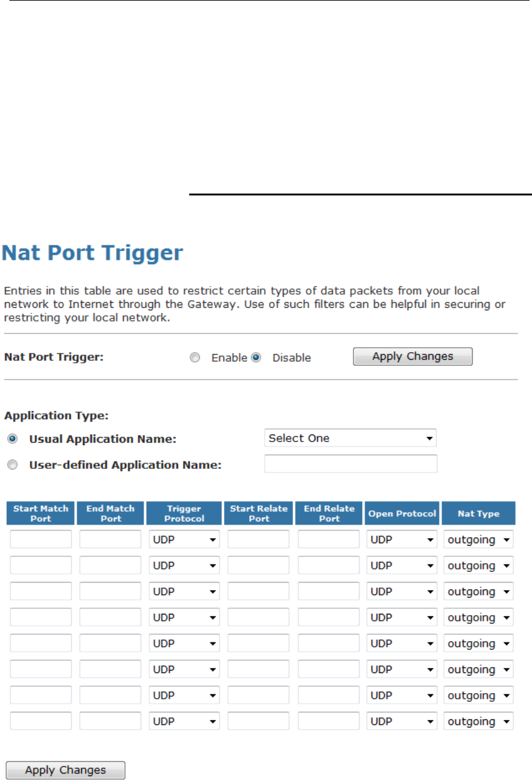Click the second row Start Match Port field
The width and height of the screenshot is (532, 783).
tap(41, 566)
